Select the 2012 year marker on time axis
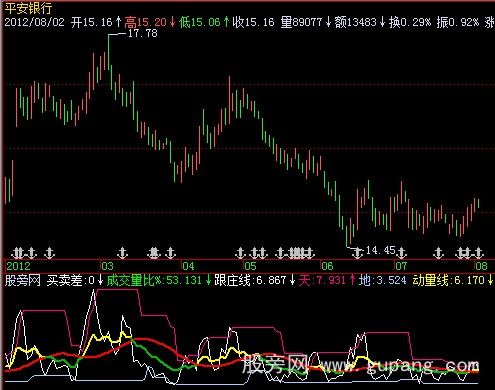495x390 pixels. (18, 266)
